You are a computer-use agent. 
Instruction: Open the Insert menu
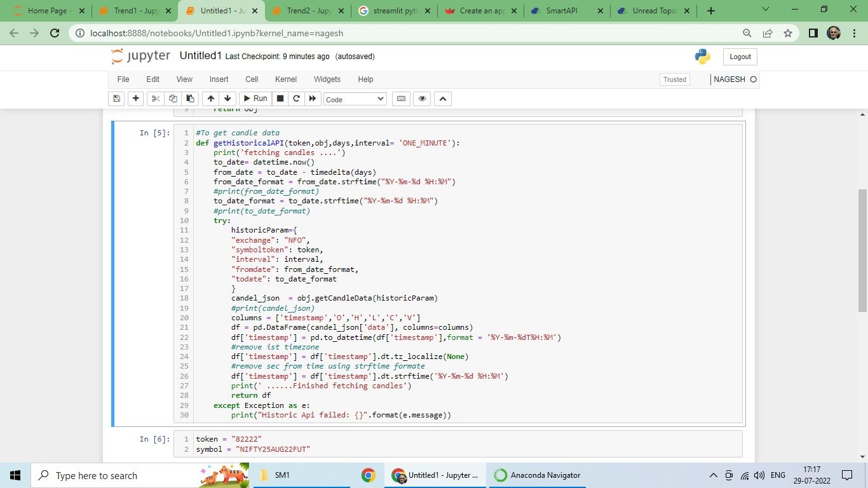pos(219,79)
